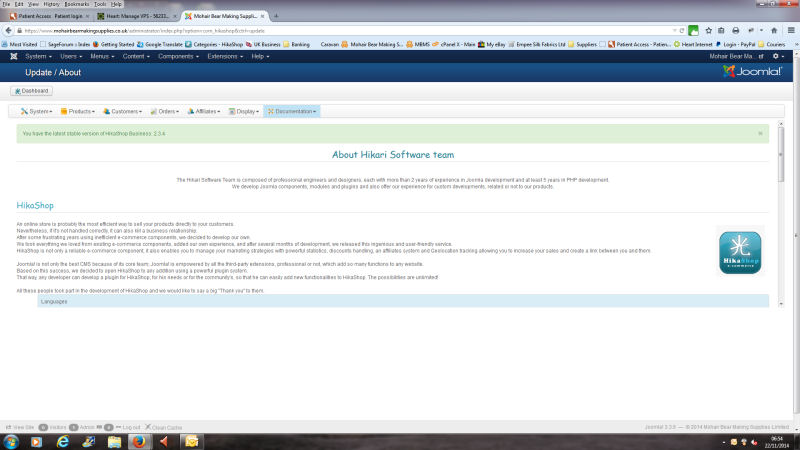
Task: Open a new browser tab with plus
Action: point(276,16)
